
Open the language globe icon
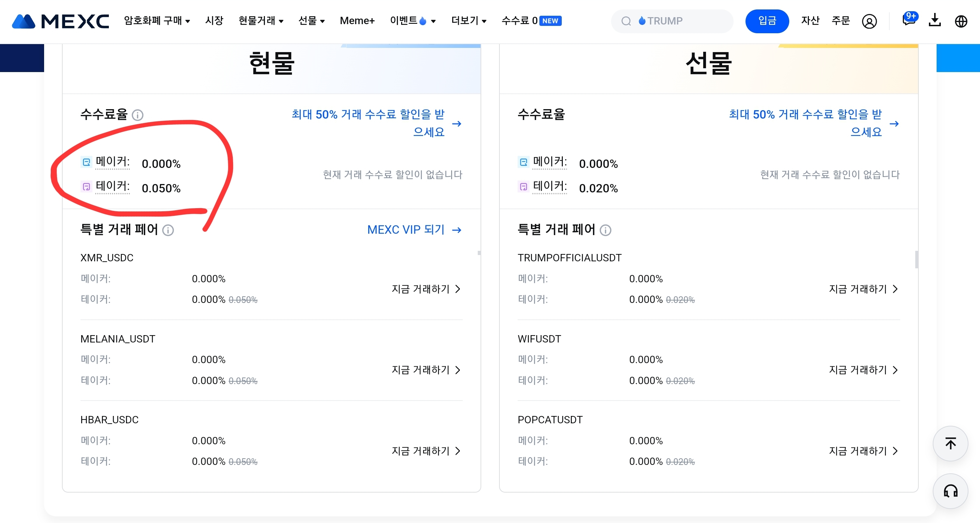point(961,21)
